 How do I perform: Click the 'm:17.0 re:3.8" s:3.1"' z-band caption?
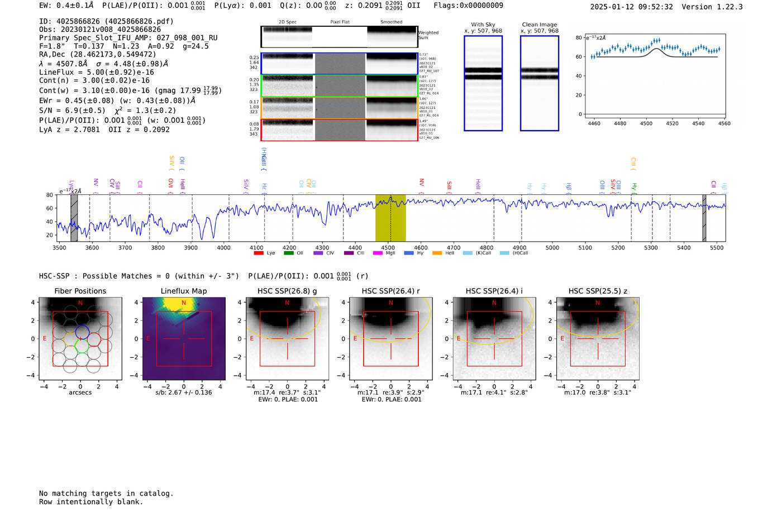click(x=598, y=392)
